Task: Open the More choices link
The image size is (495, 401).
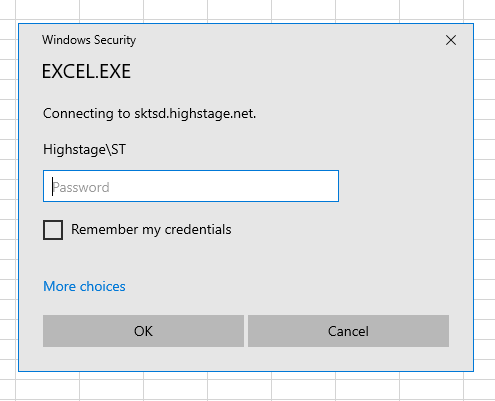Action: pyautogui.click(x=84, y=286)
